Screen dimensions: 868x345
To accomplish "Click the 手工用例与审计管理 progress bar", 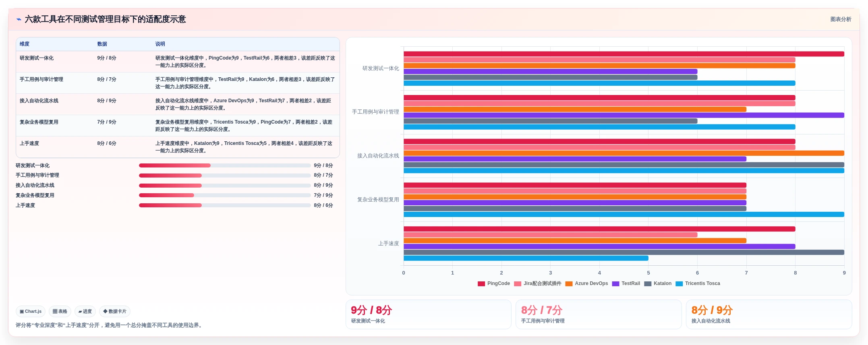I will (225, 176).
